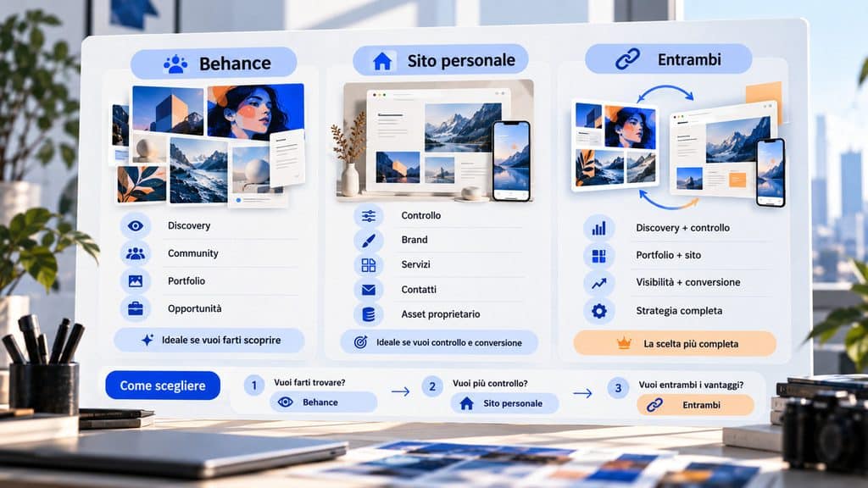Image resolution: width=868 pixels, height=488 pixels.
Task: Open the Sito personale column header
Action: pos(441,60)
